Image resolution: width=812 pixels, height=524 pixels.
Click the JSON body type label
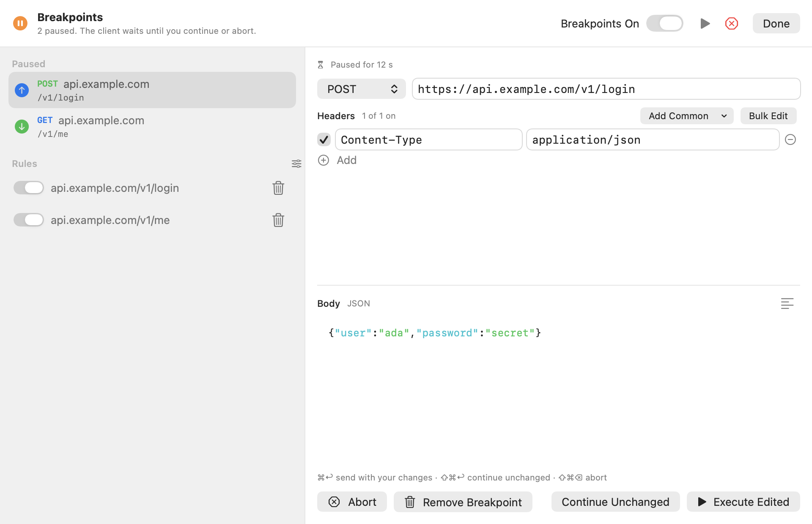[359, 303]
